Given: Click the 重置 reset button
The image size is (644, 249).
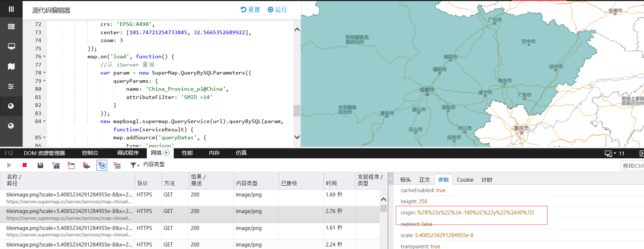Looking at the screenshot, I should coord(250,10).
